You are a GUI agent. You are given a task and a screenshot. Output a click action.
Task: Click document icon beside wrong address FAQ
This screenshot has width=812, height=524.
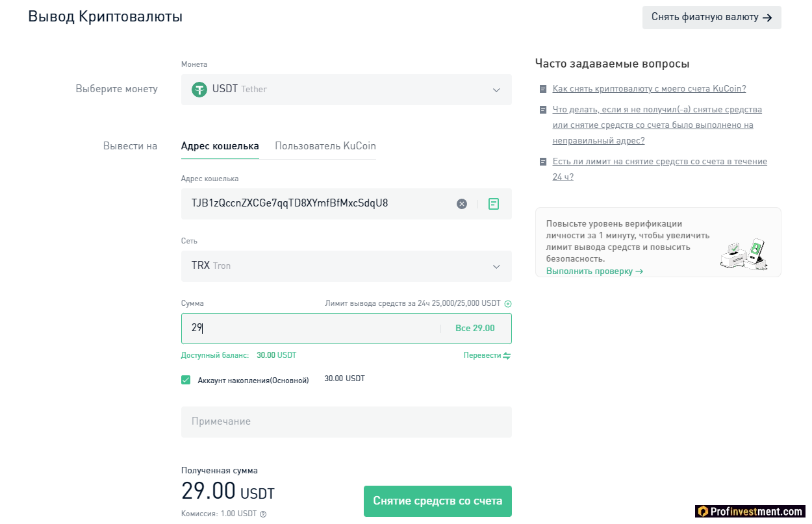pyautogui.click(x=543, y=110)
